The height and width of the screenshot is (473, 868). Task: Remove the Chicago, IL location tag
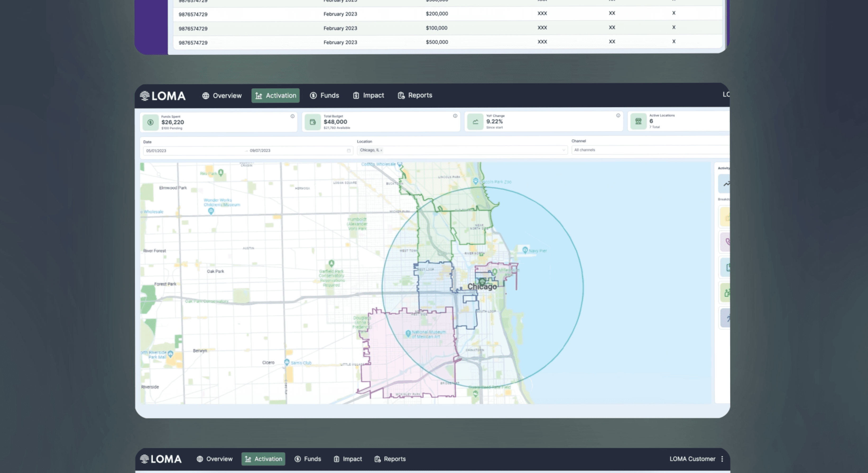[381, 150]
